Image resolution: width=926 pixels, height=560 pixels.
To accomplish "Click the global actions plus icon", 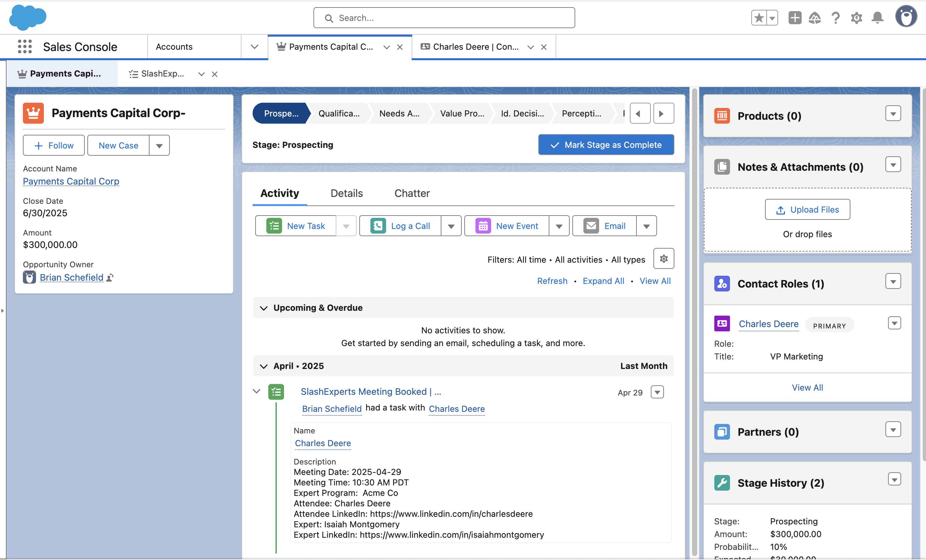I will [x=794, y=18].
